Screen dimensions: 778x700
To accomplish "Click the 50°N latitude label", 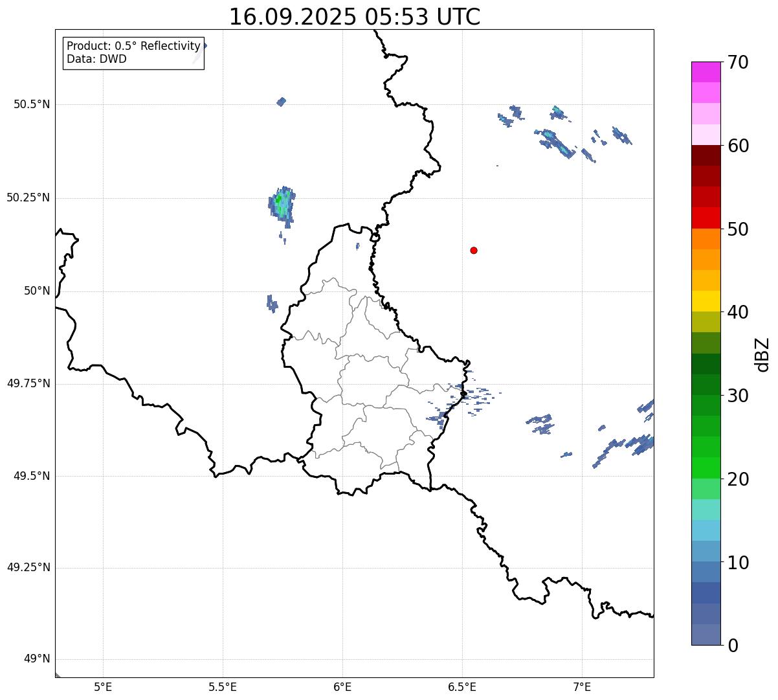I will [38, 291].
